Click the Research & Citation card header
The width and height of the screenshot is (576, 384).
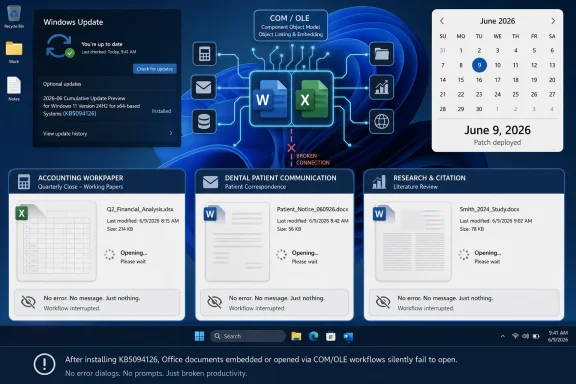tap(464, 182)
